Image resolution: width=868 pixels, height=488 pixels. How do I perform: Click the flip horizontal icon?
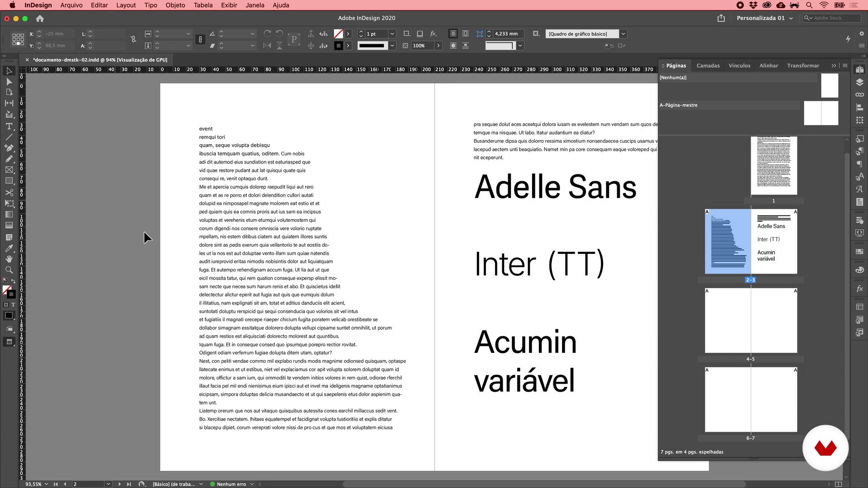[267, 46]
